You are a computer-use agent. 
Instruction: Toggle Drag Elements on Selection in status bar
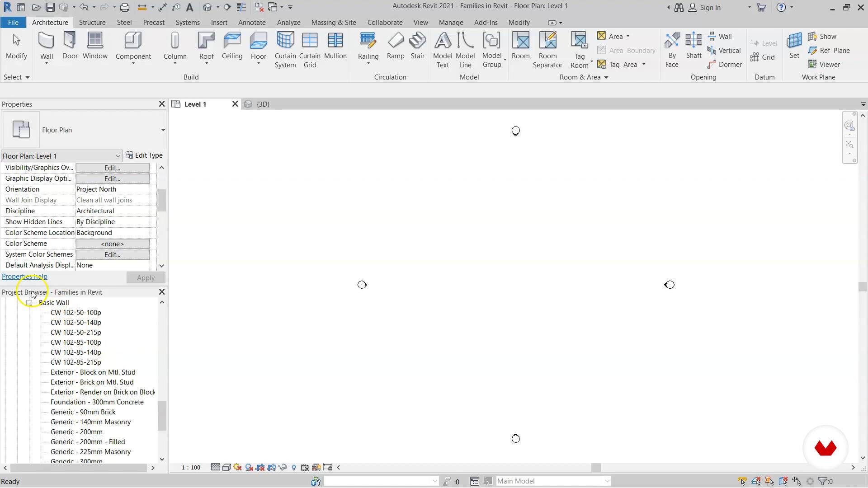797,481
